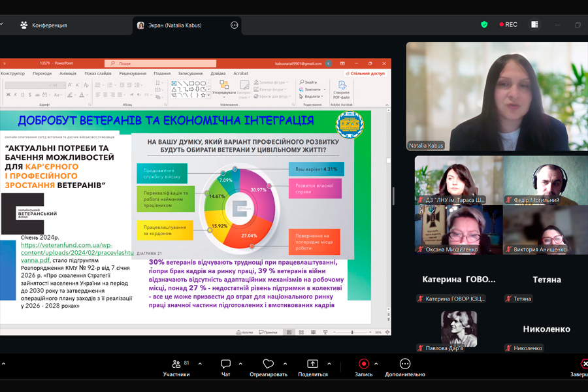Screen dimensions: 588x392
Task: Open Контур фігури shape outline
Action: tap(269, 90)
